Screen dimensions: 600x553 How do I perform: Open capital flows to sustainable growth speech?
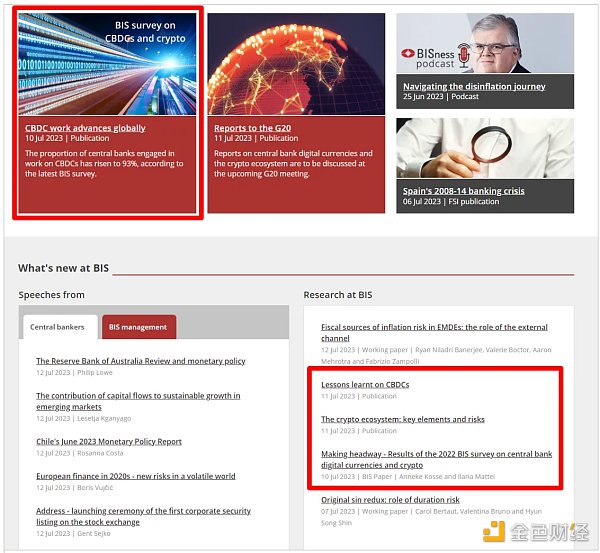click(138, 401)
